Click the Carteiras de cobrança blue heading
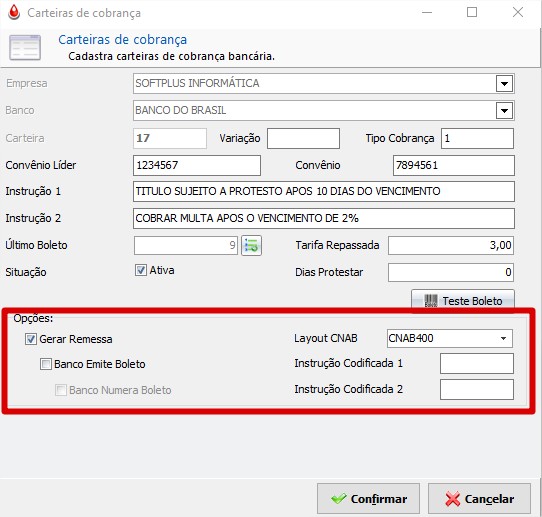The height and width of the screenshot is (517, 542). pyautogui.click(x=122, y=39)
